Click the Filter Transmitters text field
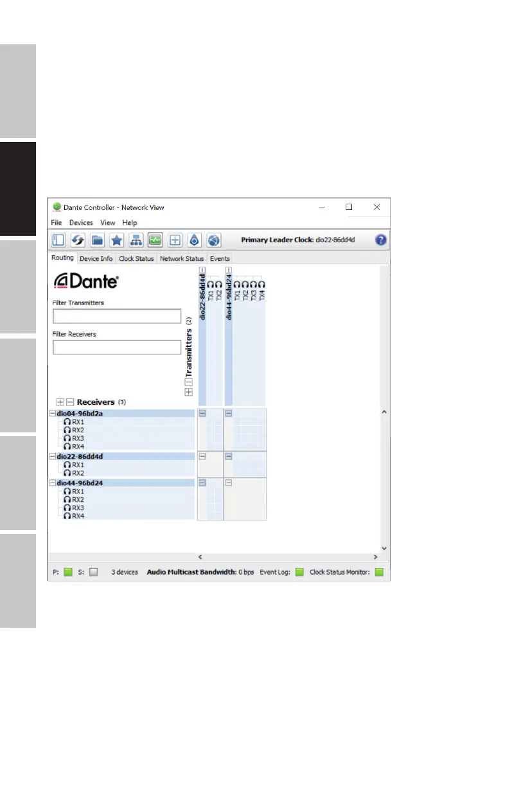 tap(117, 316)
